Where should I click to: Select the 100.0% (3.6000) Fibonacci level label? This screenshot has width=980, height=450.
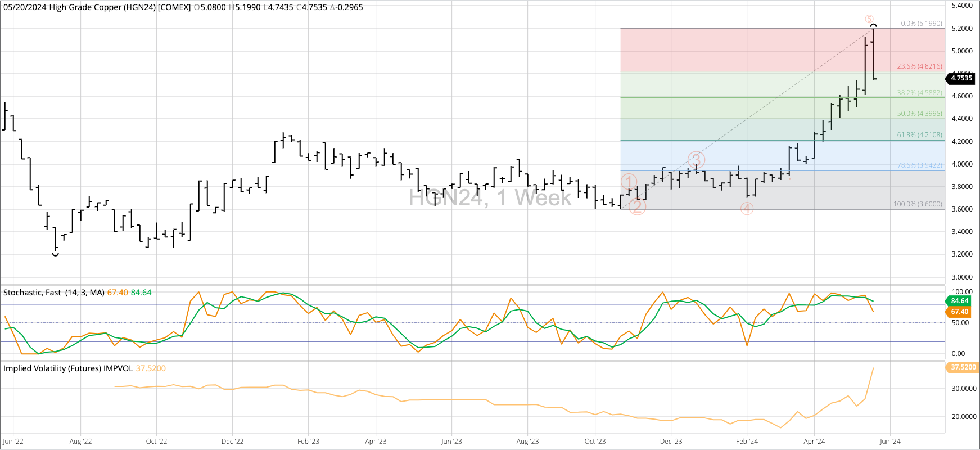918,204
